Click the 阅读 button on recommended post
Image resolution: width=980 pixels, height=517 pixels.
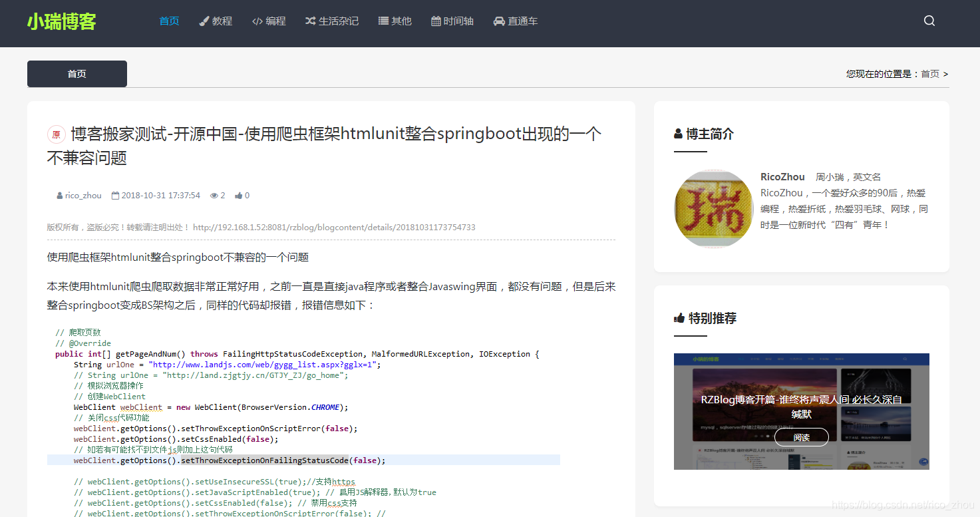pyautogui.click(x=802, y=437)
